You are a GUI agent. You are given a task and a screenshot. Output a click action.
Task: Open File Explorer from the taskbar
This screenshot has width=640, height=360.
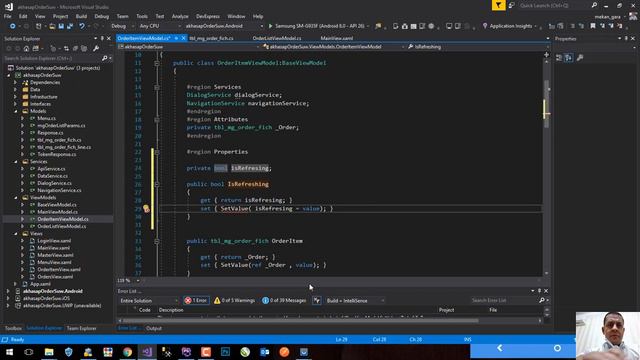point(49,351)
